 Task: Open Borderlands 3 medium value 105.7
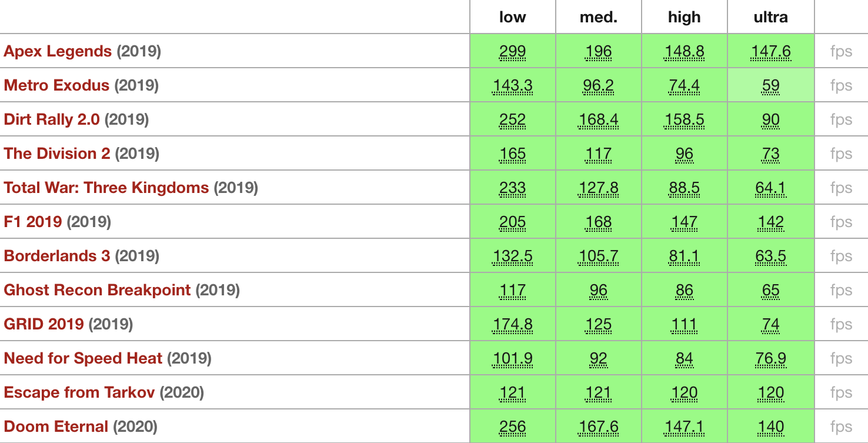click(x=598, y=257)
